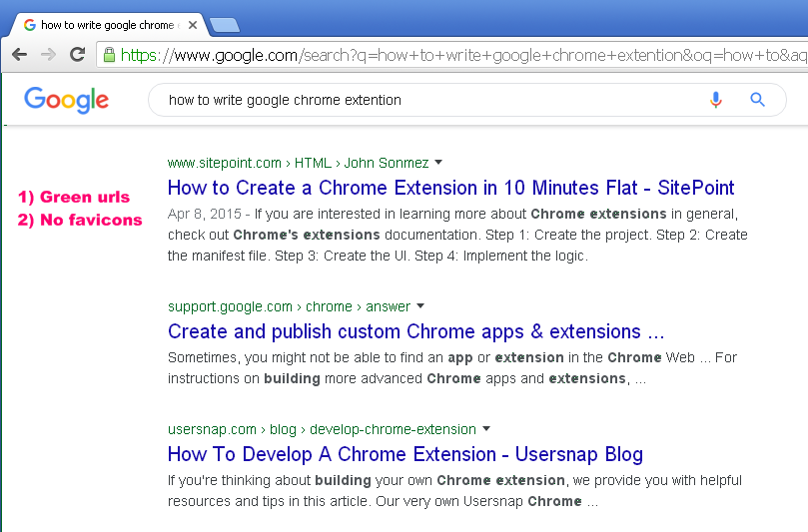The height and width of the screenshot is (532, 808).
Task: Expand the dropdown arrow beside support.google.com URL
Action: click(x=420, y=305)
